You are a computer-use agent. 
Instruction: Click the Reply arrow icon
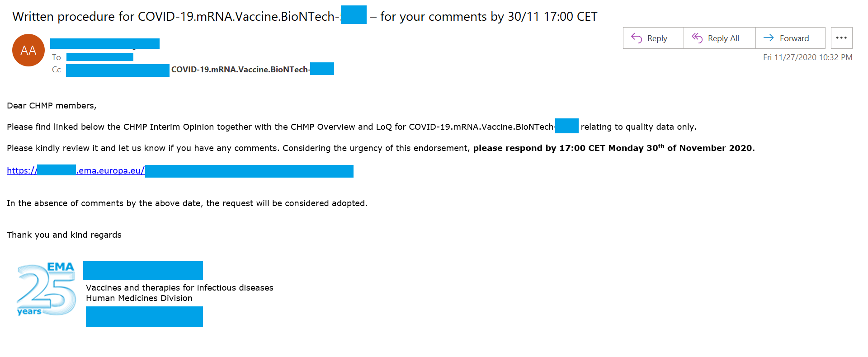[x=637, y=38]
